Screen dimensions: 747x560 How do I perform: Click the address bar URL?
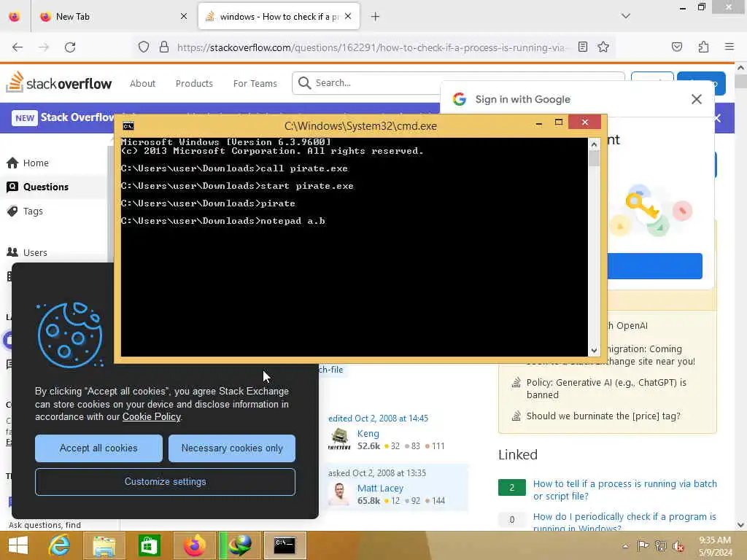pos(371,47)
